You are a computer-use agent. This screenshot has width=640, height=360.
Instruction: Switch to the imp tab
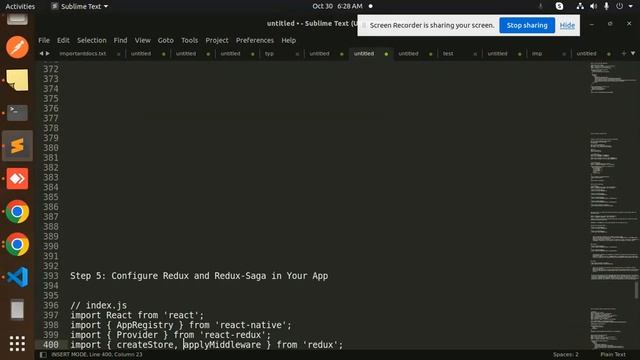tap(537, 54)
